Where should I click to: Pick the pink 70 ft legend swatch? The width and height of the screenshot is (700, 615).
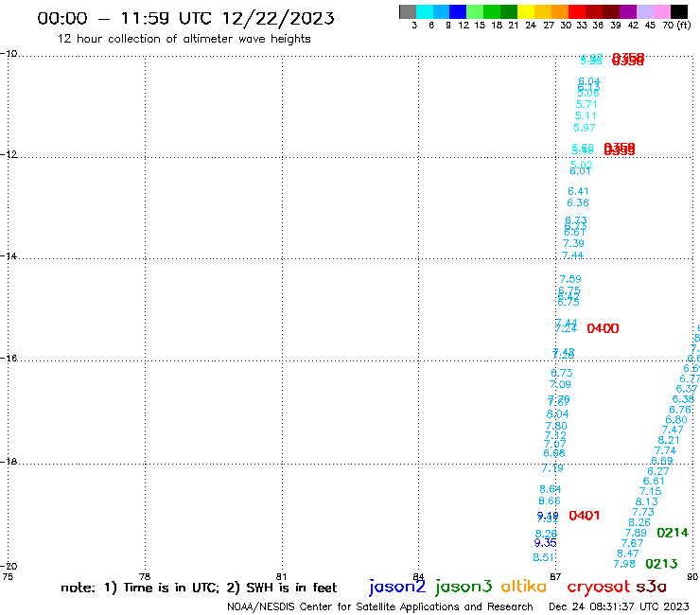[x=662, y=11]
